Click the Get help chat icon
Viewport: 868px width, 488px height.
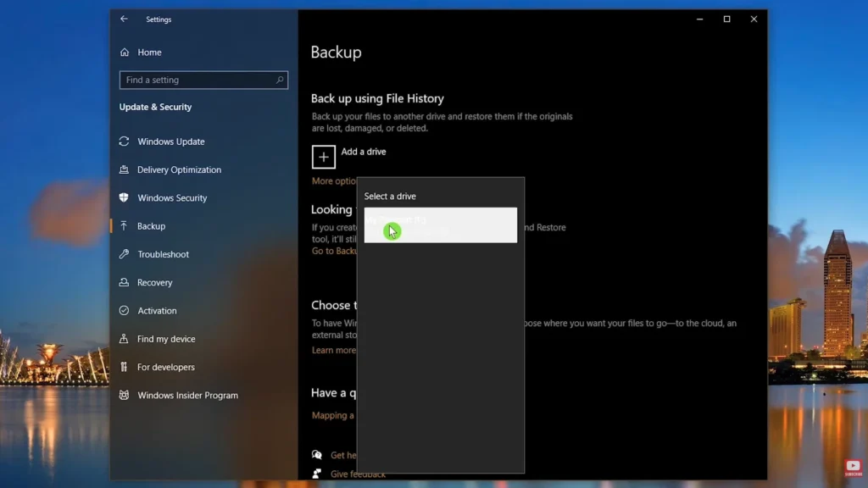click(x=317, y=455)
